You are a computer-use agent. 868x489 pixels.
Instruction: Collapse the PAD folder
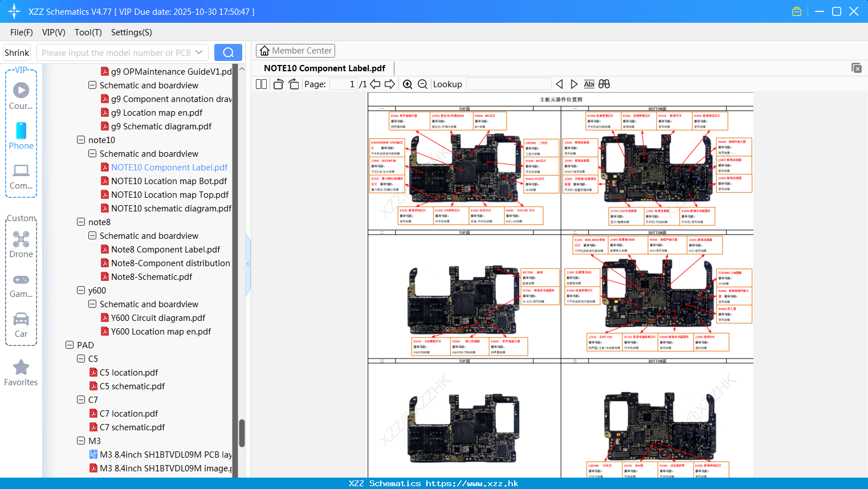click(70, 345)
